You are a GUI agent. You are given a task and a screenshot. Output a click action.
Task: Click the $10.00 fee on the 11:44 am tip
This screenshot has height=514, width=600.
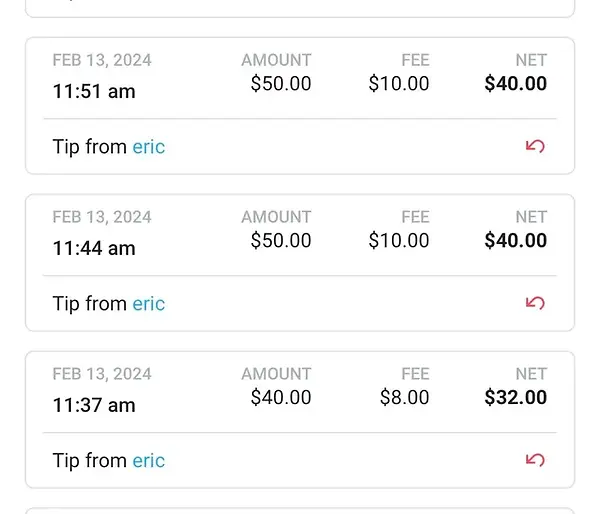point(399,240)
